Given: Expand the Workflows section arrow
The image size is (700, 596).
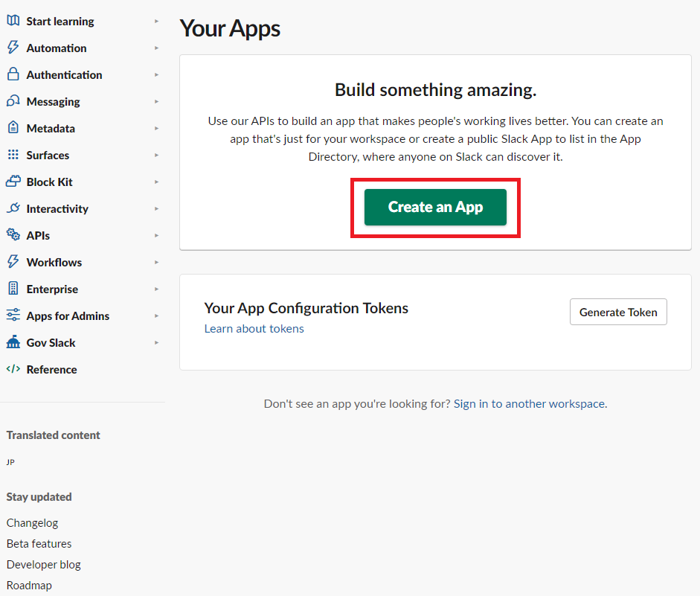Looking at the screenshot, I should (x=157, y=262).
